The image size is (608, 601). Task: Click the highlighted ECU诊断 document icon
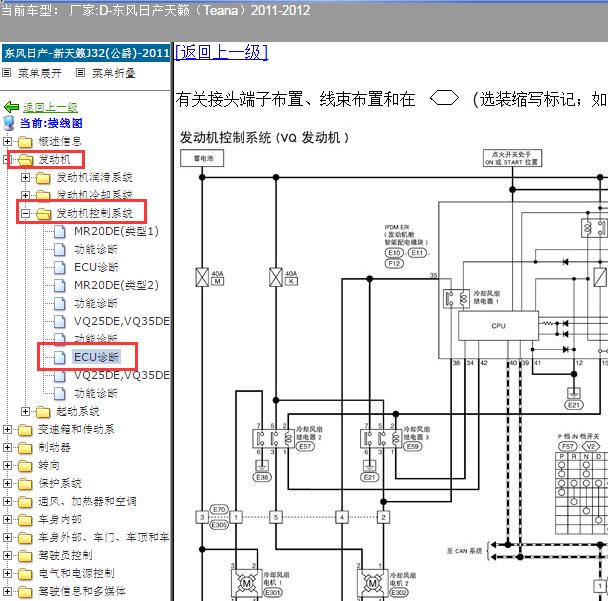[x=59, y=357]
